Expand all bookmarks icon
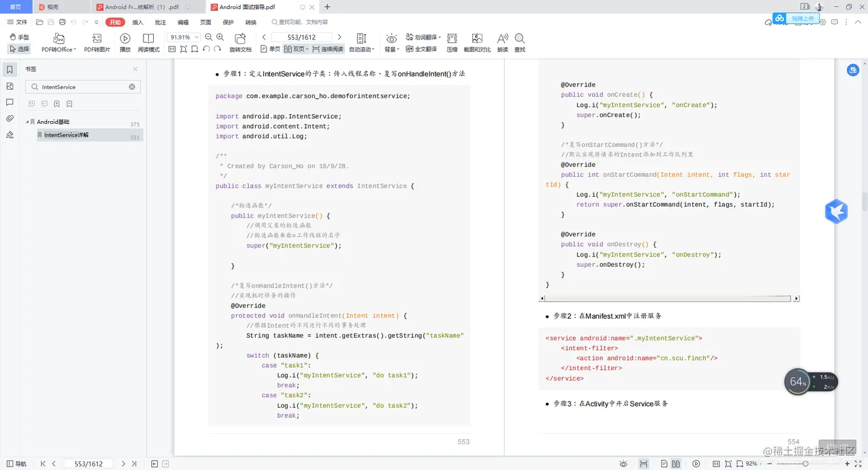 (32, 104)
